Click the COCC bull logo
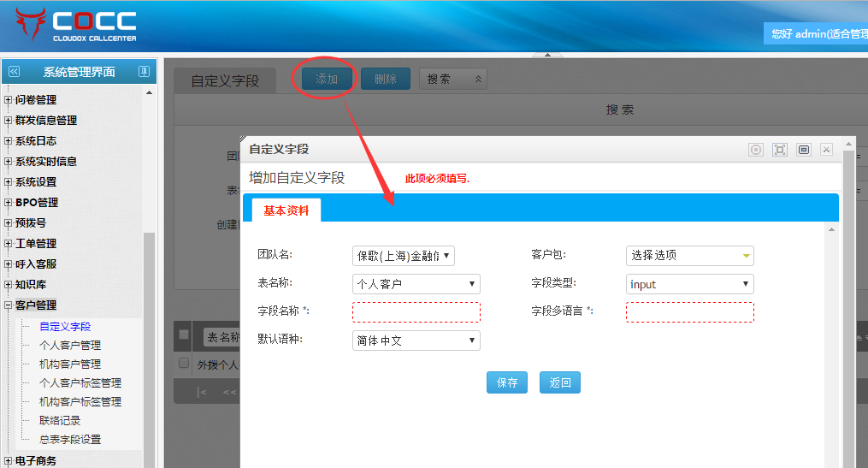The width and height of the screenshot is (868, 468). pyautogui.click(x=29, y=24)
